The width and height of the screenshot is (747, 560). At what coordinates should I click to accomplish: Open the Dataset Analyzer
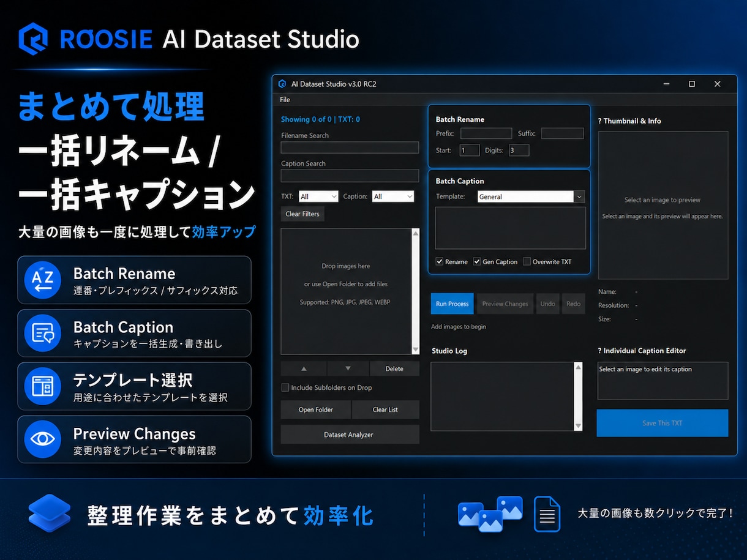pos(350,435)
